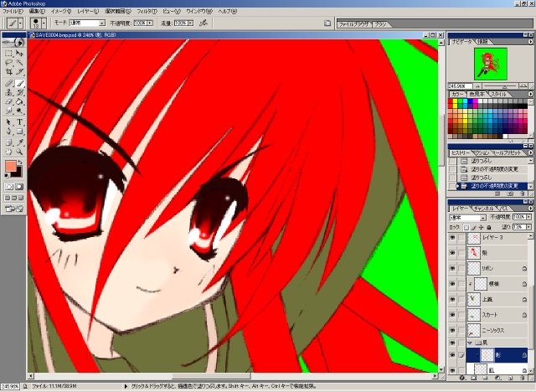Open the Layers panel options menu arrow
This screenshot has height=392, width=536.
tap(530, 209)
